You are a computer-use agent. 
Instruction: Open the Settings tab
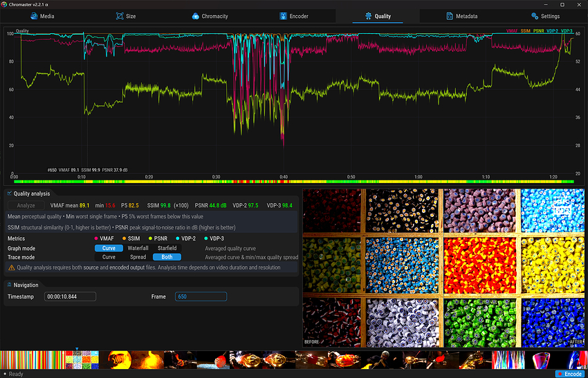[x=545, y=16]
